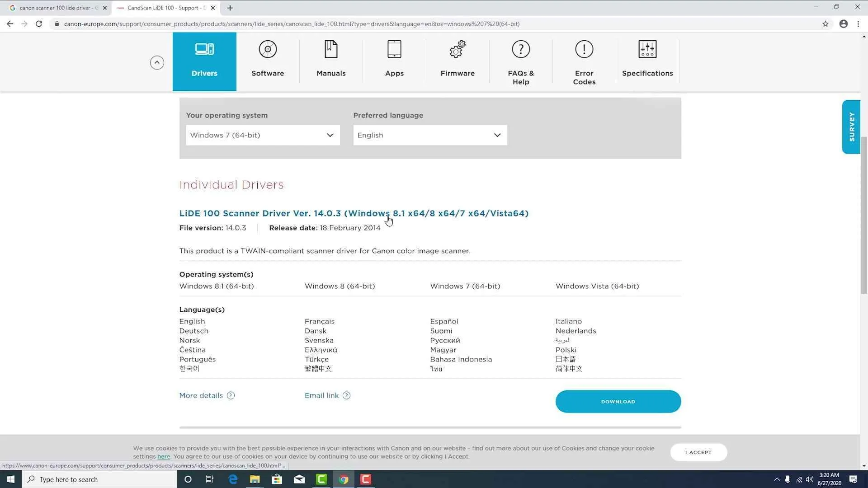
Task: Open the Chrome three-dot menu
Action: point(858,24)
